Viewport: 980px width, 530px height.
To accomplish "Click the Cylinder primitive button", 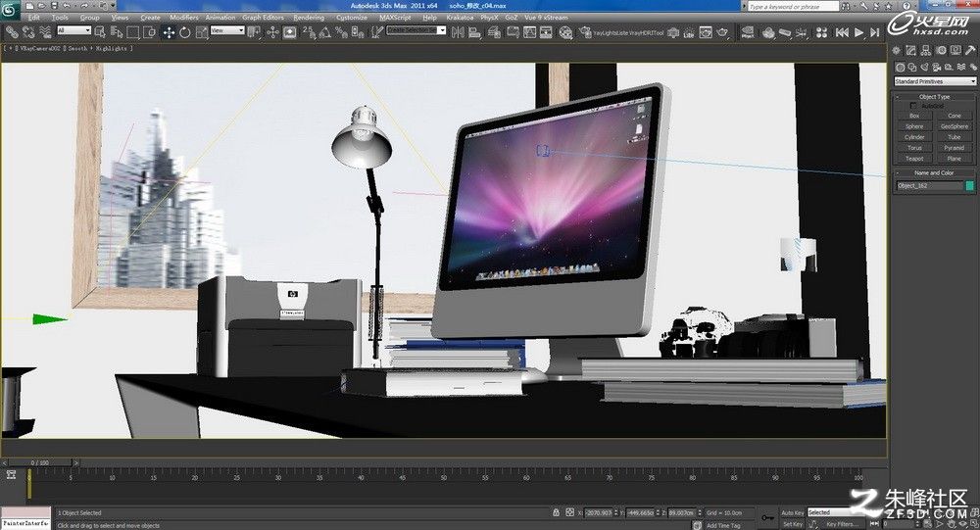I will 914,137.
